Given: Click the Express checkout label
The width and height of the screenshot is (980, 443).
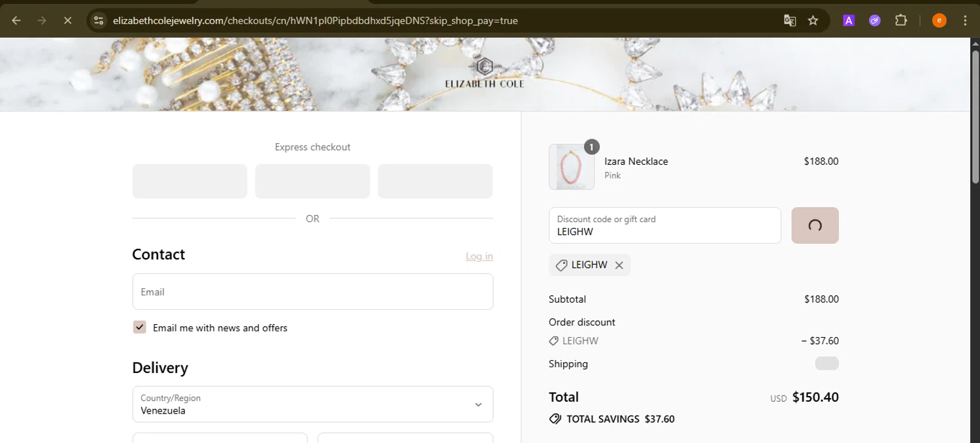Looking at the screenshot, I should click(x=312, y=147).
